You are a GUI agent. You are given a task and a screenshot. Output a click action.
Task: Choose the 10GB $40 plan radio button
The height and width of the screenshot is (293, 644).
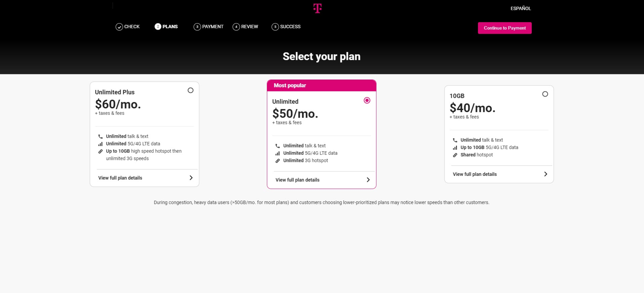tap(545, 94)
